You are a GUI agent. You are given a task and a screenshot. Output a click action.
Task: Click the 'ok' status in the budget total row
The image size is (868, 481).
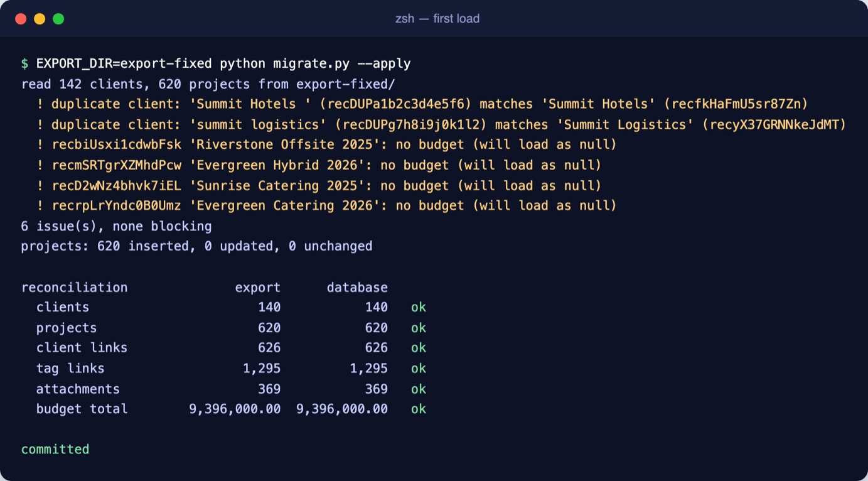pos(419,409)
